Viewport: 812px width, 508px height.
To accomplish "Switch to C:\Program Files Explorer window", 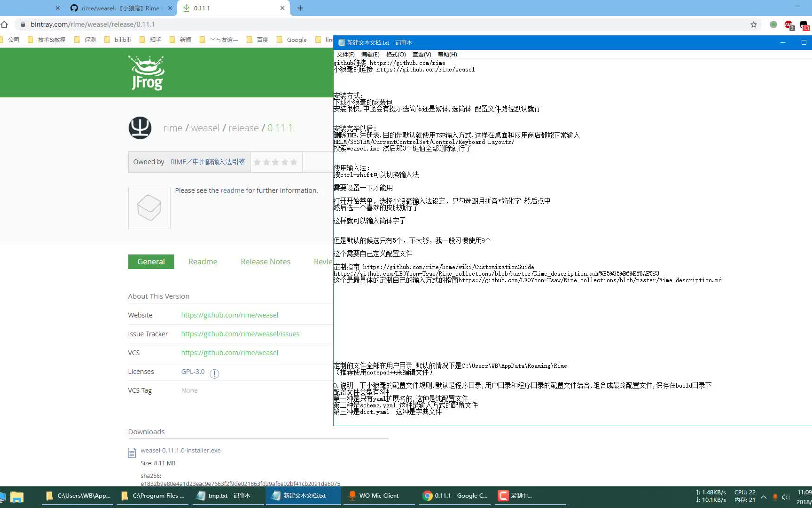I will pos(153,496).
